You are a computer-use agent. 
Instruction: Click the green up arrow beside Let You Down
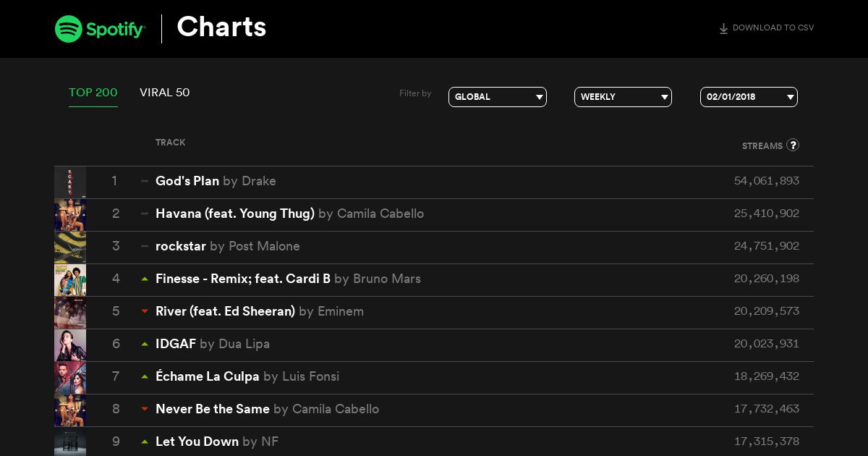145,442
